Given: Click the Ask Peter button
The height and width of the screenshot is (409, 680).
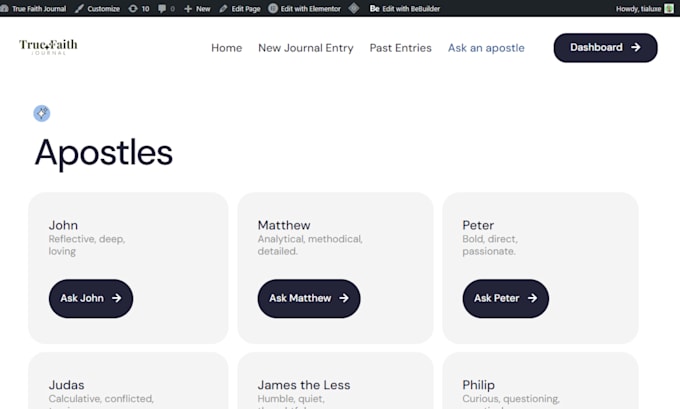Looking at the screenshot, I should [x=506, y=298].
